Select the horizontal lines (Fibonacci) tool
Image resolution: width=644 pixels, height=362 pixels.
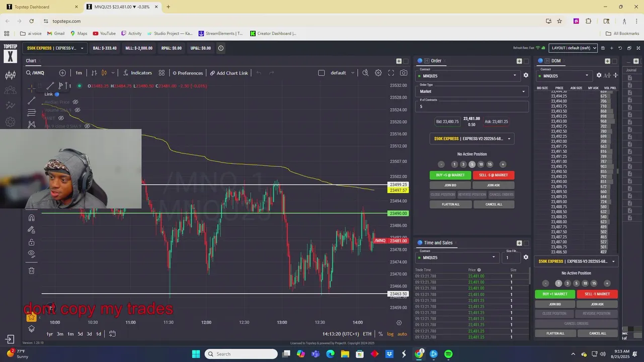tap(32, 113)
